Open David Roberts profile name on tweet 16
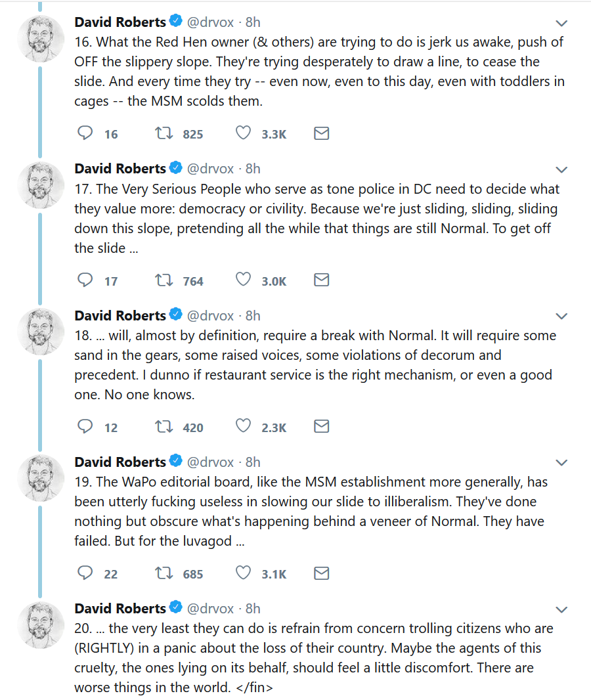The width and height of the screenshot is (591, 700). 120,22
